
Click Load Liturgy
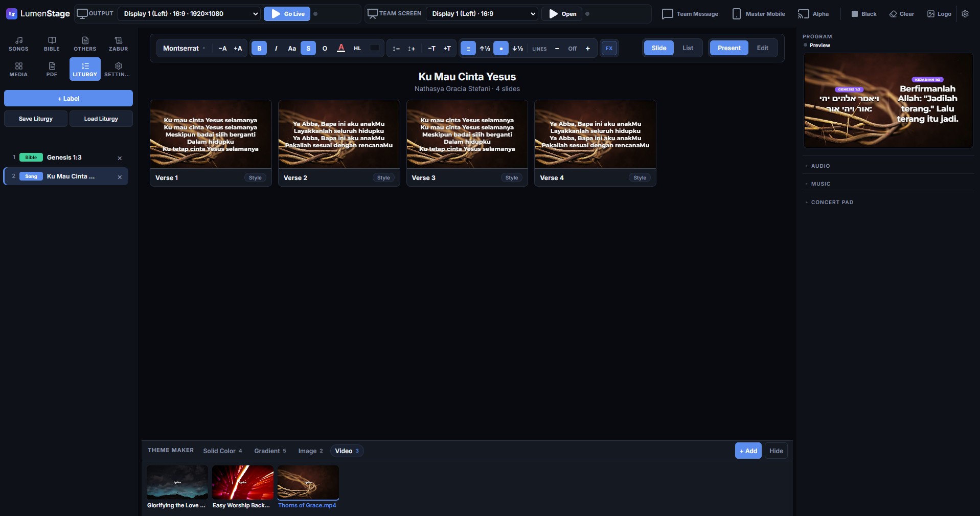point(101,119)
